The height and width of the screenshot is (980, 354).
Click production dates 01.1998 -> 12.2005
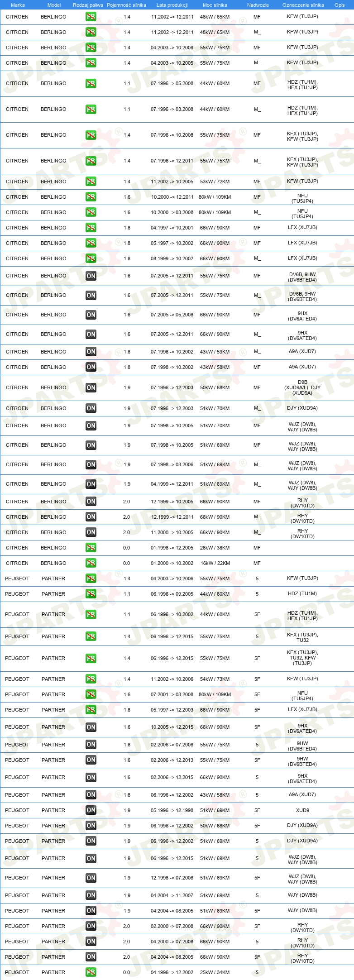tap(172, 548)
